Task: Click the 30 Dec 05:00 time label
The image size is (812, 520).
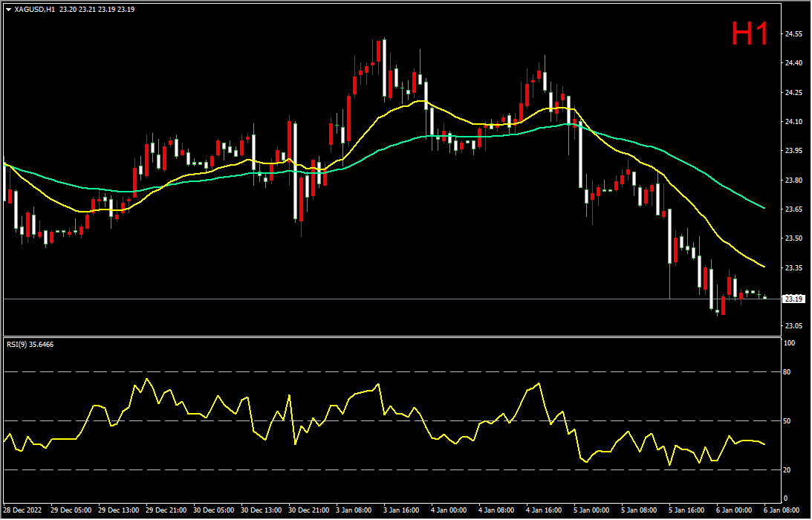Action: point(213,510)
